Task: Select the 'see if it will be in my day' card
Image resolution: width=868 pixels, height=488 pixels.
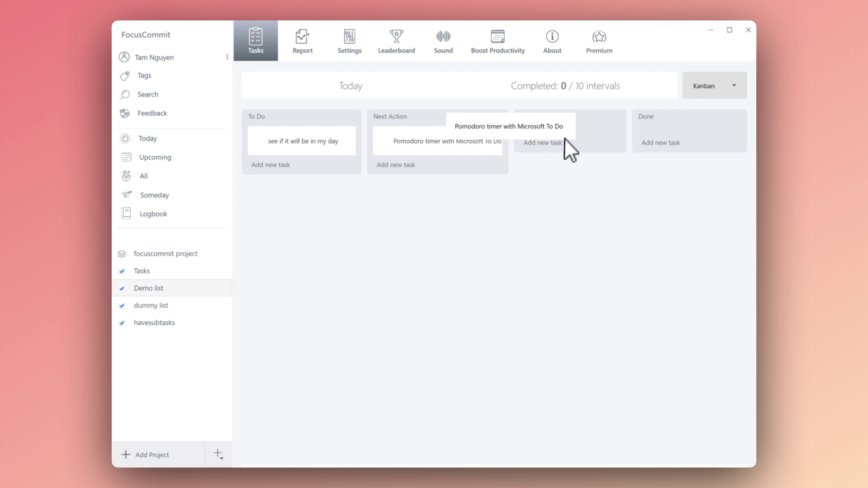Action: (302, 141)
